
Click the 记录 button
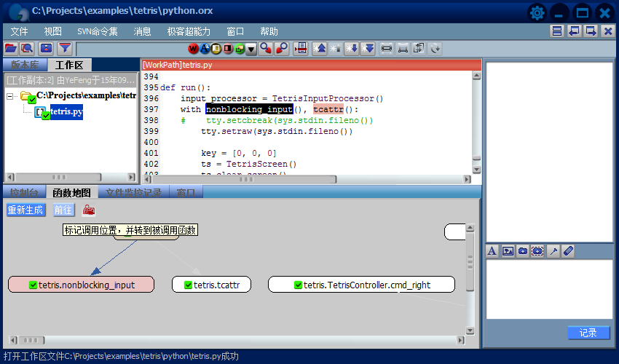tap(588, 333)
